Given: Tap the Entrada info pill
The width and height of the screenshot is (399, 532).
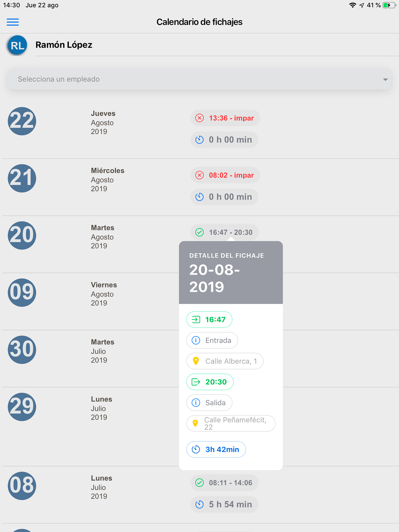Looking at the screenshot, I should [212, 340].
